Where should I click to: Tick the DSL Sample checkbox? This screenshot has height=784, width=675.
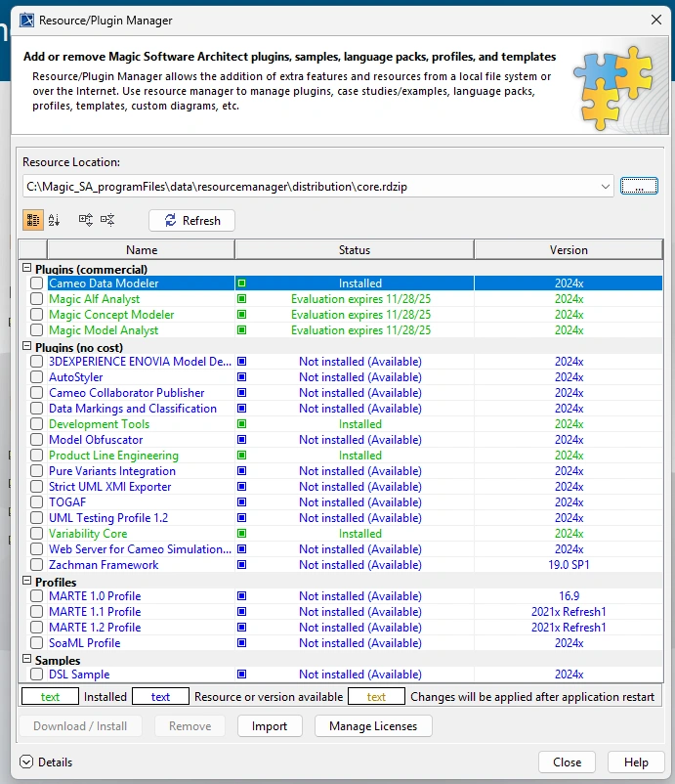coord(36,674)
